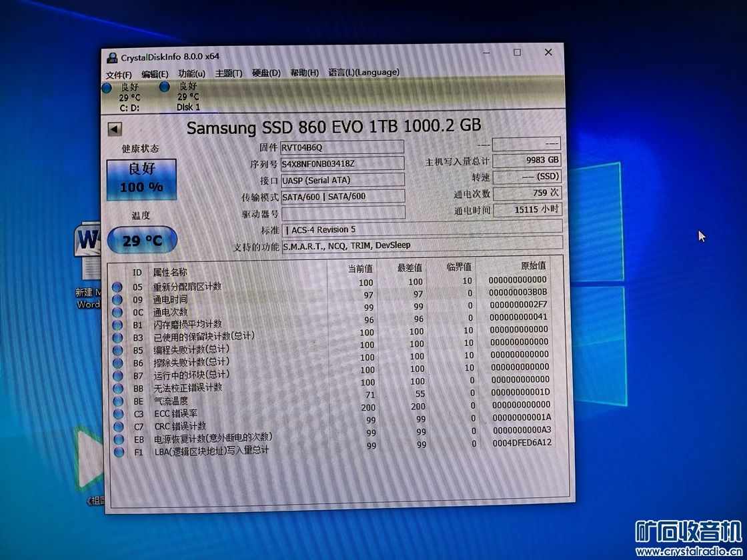The image size is (747, 560).
Task: Close the CrystalDiskInfo window
Action: 548,52
